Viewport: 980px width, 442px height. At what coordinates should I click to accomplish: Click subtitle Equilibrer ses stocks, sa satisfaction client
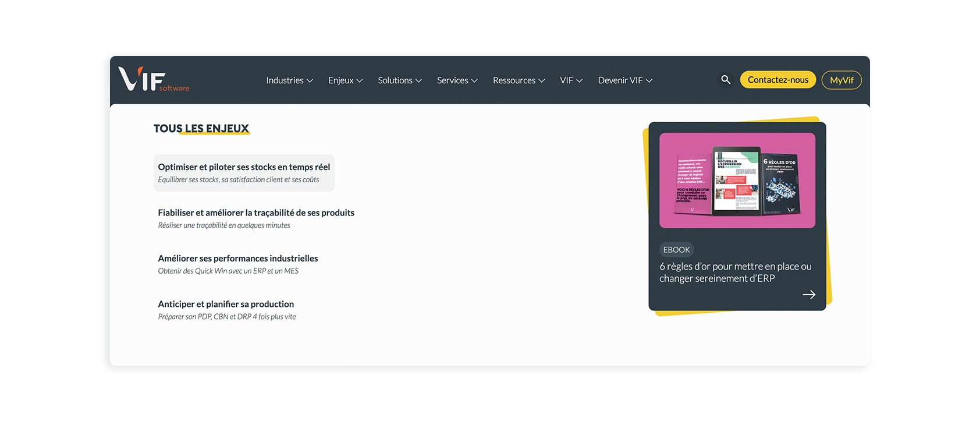pos(239,179)
